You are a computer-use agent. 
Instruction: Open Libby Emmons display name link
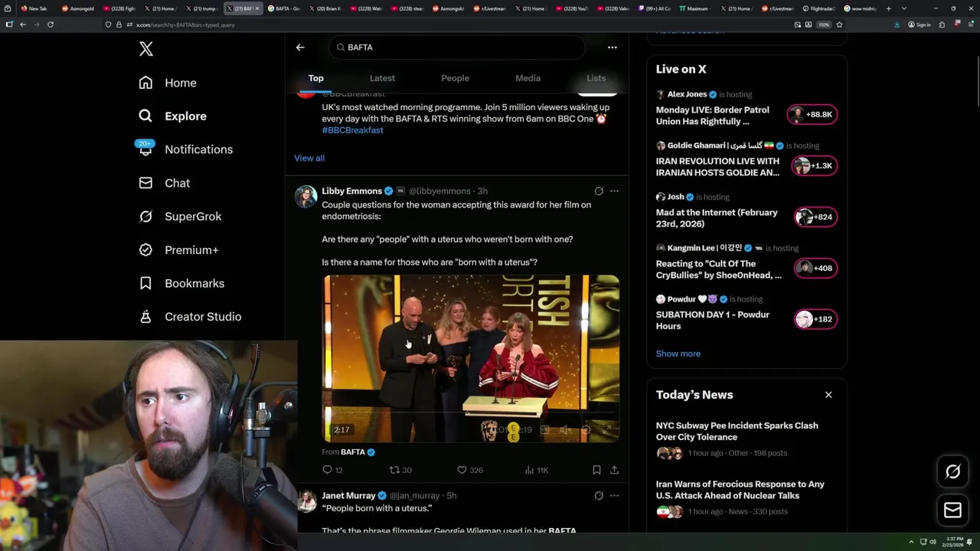351,191
